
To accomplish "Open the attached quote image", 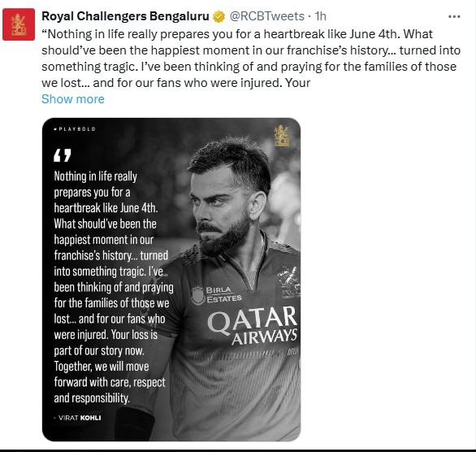I will pyautogui.click(x=171, y=280).
